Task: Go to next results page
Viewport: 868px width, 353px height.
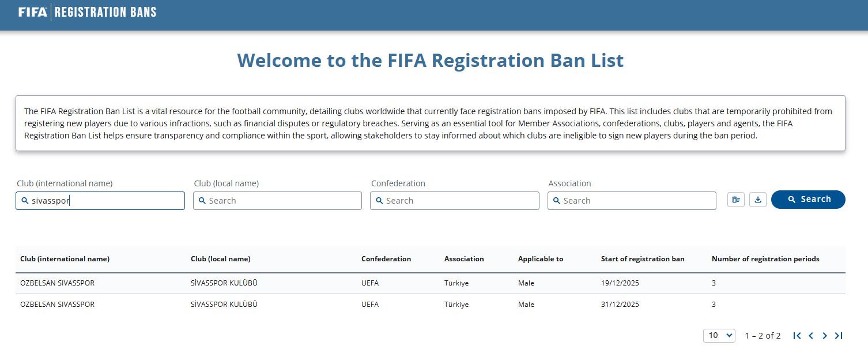Action: (x=825, y=336)
